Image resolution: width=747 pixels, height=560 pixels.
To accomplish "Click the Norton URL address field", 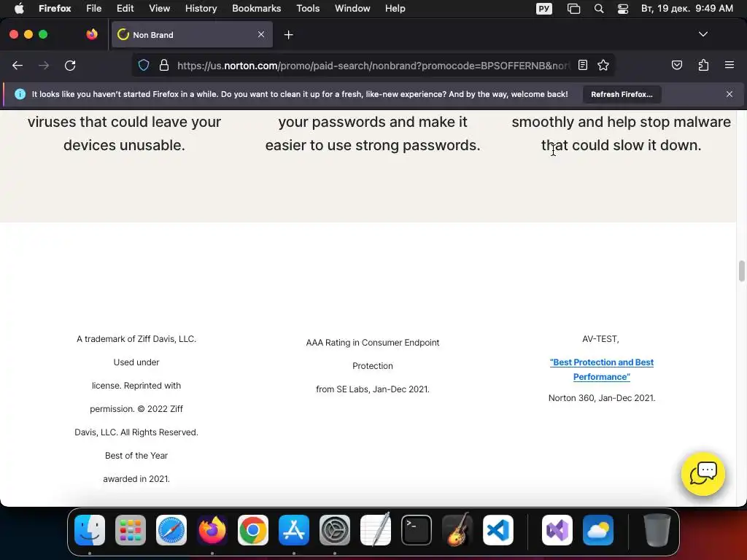I will pos(373,65).
